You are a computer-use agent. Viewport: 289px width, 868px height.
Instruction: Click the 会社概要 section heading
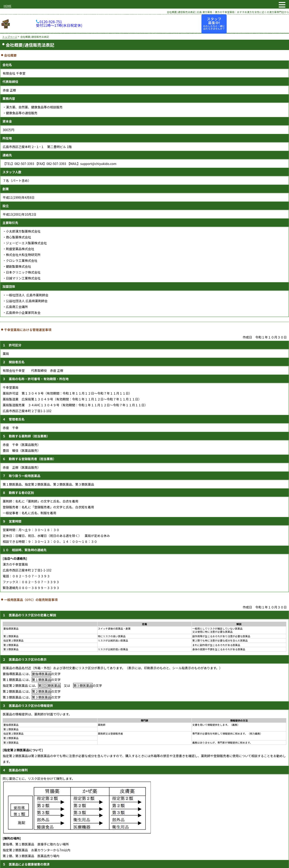pyautogui.click(x=10, y=55)
